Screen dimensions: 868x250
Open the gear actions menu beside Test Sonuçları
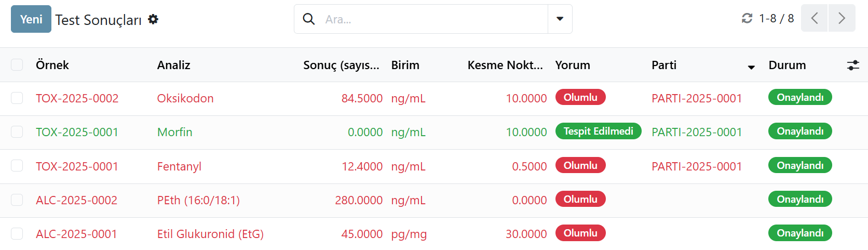153,19
